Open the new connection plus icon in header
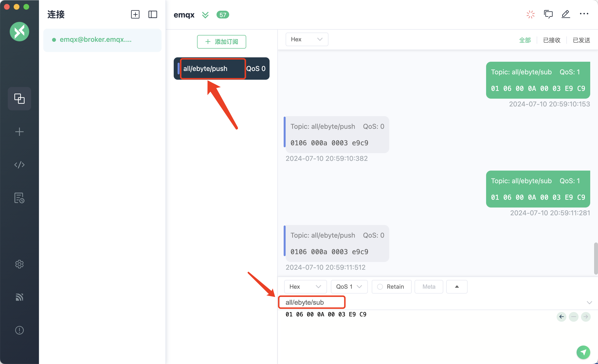This screenshot has height=364, width=598. (x=135, y=14)
